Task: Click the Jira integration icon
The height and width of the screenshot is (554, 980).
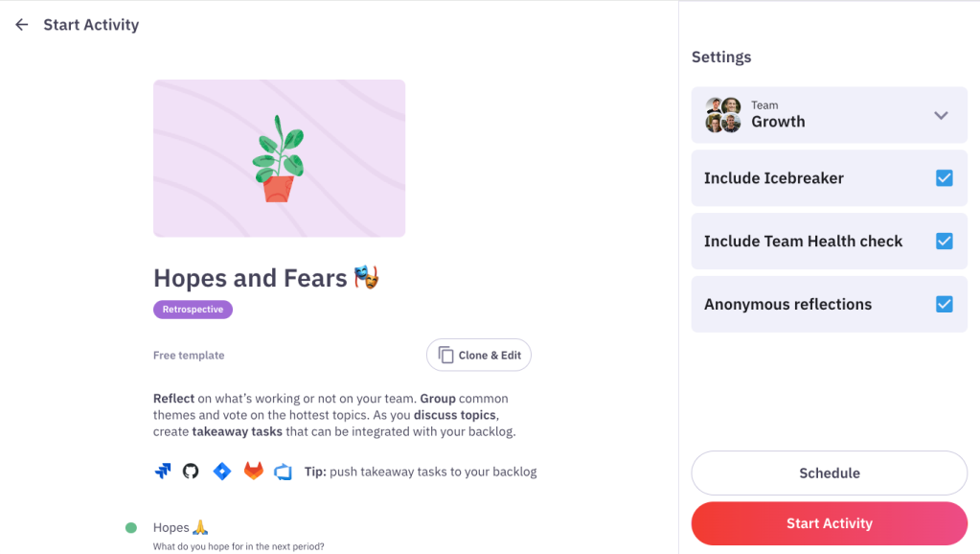Action: [162, 472]
